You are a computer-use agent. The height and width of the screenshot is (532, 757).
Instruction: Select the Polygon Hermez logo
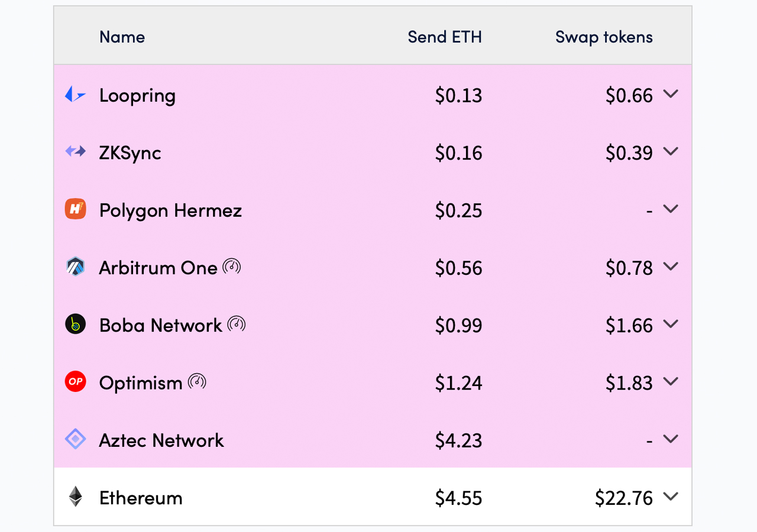pyautogui.click(x=75, y=209)
